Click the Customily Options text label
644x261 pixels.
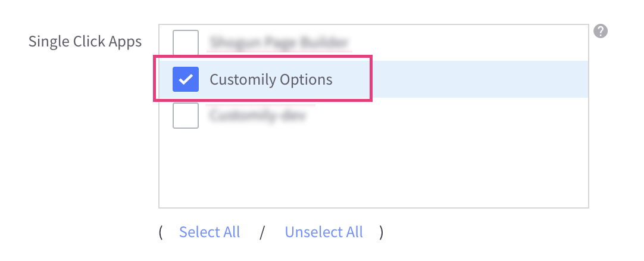tap(271, 79)
